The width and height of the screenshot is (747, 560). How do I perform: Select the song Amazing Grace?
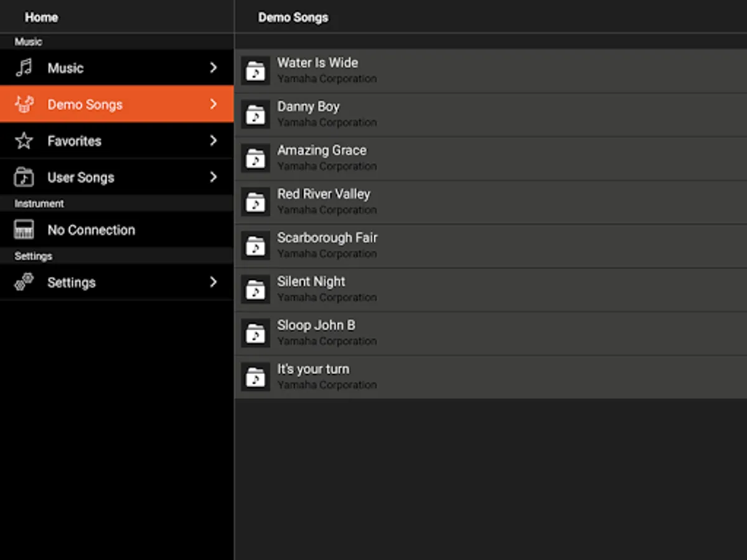pyautogui.click(x=491, y=158)
